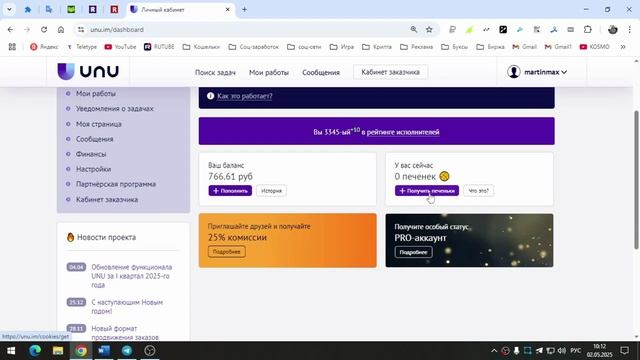The height and width of the screenshot is (360, 640).
Task: Open the Chrome profile avatar
Action: [612, 29]
